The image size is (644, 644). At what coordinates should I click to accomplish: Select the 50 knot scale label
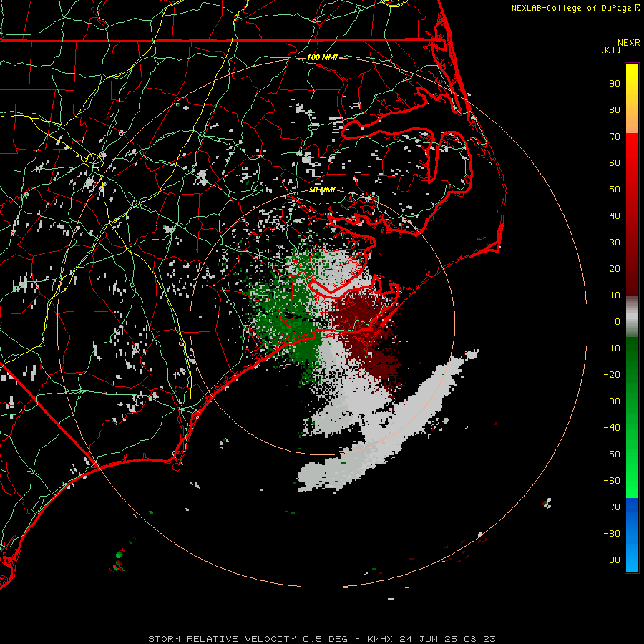615,190
